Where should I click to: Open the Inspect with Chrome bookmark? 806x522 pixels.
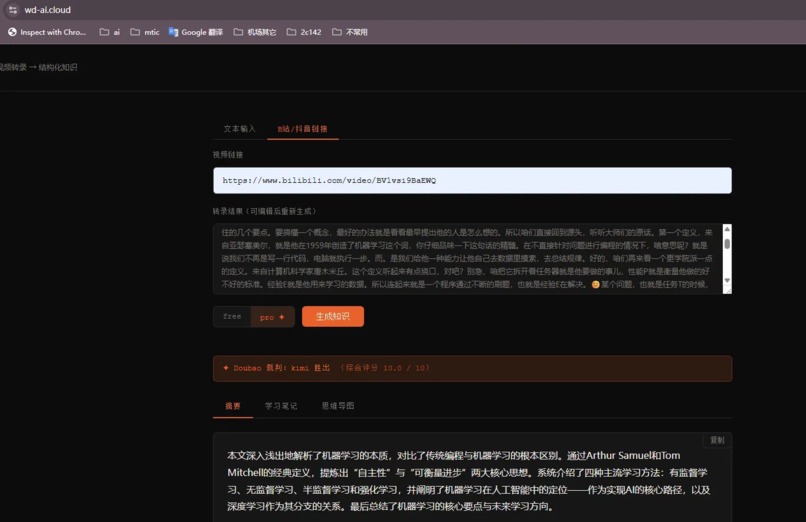(x=47, y=32)
